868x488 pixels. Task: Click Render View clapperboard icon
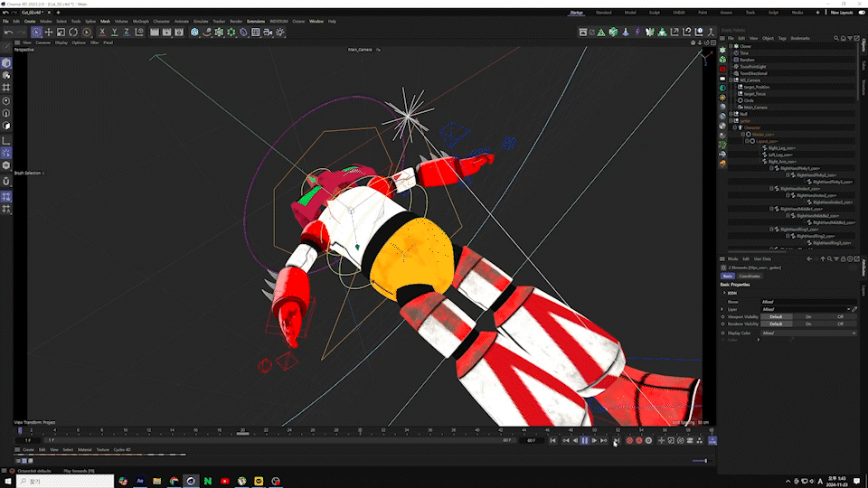[x=155, y=33]
